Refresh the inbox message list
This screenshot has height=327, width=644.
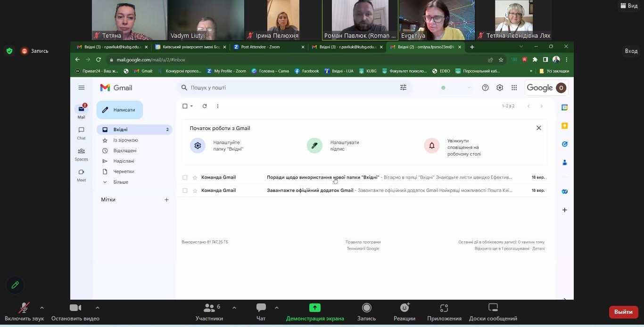tap(205, 106)
